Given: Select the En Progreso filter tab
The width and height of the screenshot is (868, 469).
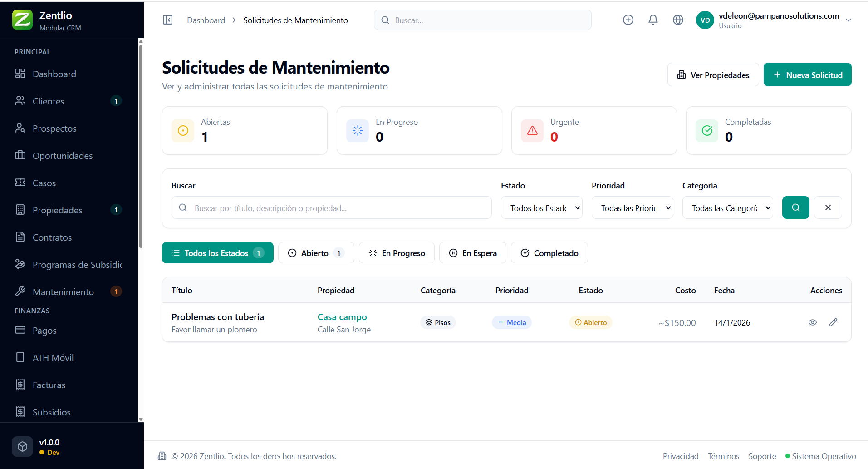Looking at the screenshot, I should pyautogui.click(x=396, y=252).
